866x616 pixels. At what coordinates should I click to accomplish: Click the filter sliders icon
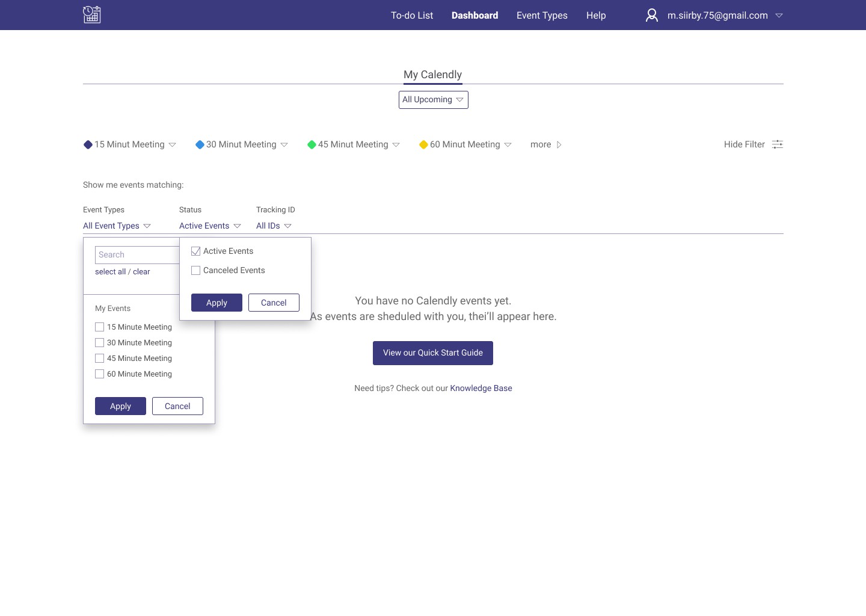[x=778, y=144]
